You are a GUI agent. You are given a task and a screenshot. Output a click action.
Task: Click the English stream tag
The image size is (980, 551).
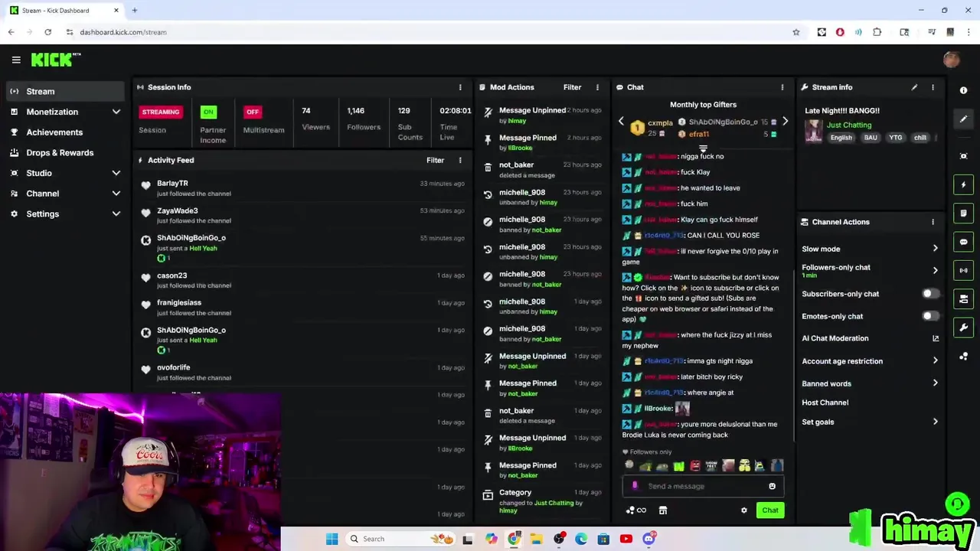coord(841,138)
